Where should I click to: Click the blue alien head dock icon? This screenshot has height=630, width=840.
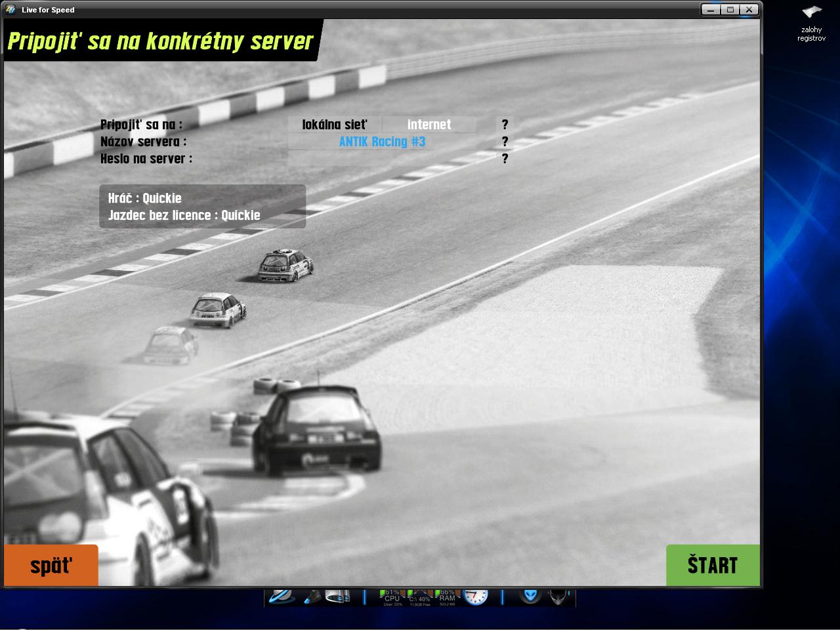click(530, 596)
